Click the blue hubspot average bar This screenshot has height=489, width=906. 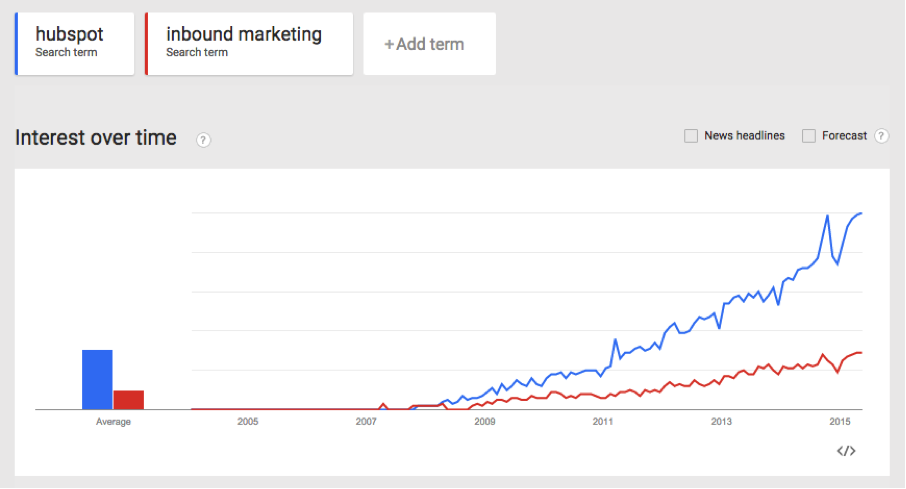coord(97,379)
